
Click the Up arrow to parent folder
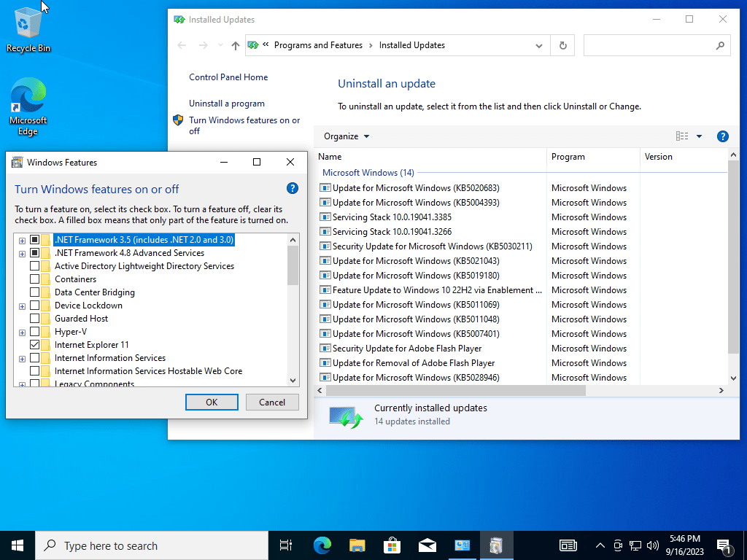(x=236, y=46)
